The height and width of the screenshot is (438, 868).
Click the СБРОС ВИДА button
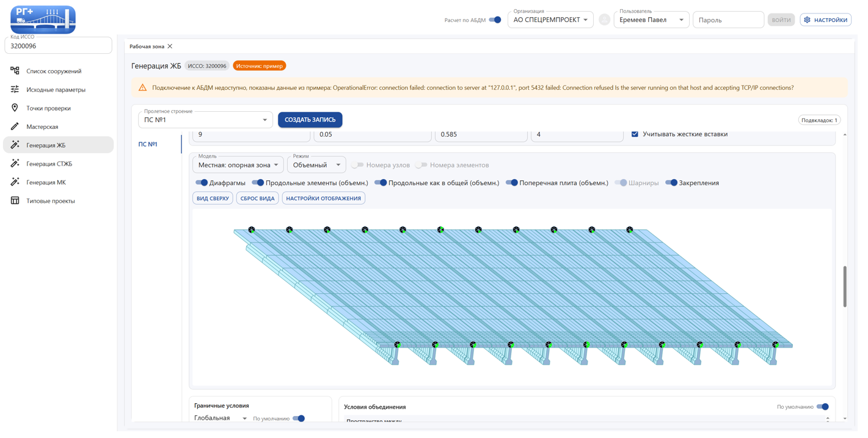[258, 199]
